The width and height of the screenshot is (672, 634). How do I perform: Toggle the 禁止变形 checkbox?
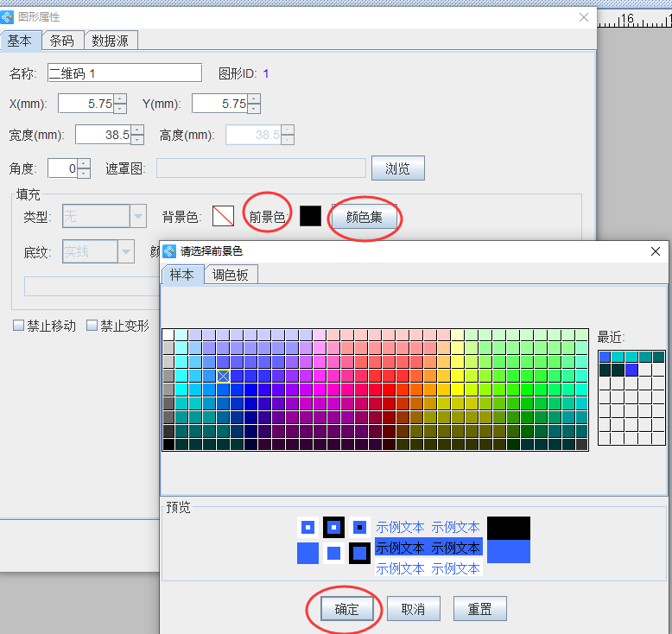[92, 326]
